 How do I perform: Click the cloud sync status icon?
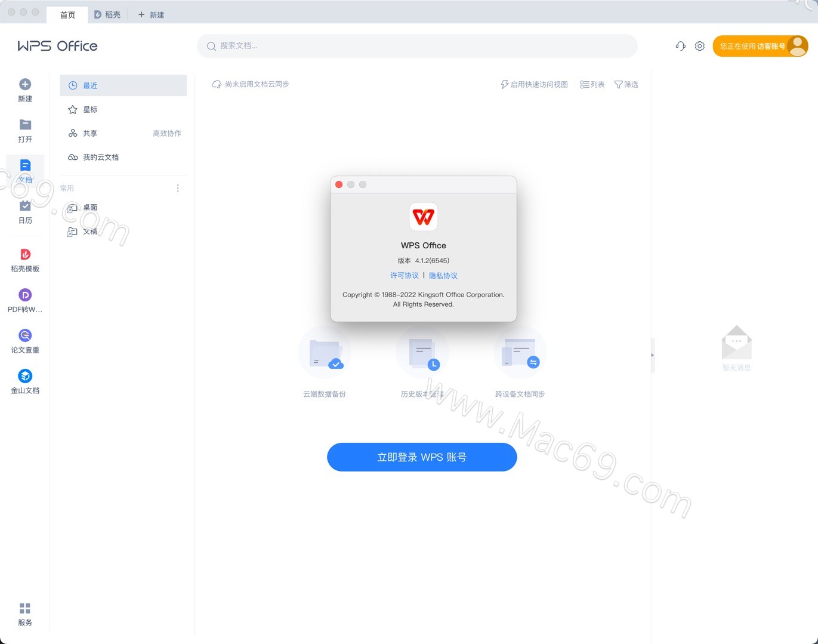point(217,85)
